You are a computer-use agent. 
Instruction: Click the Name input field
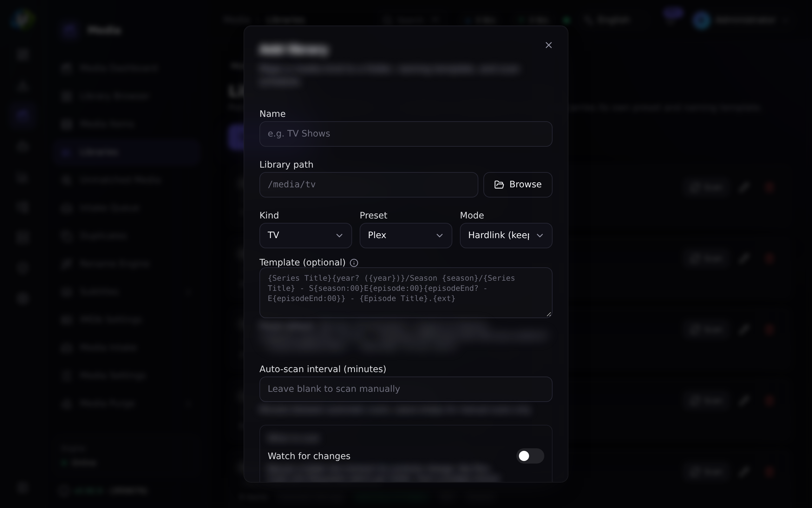[406, 134]
